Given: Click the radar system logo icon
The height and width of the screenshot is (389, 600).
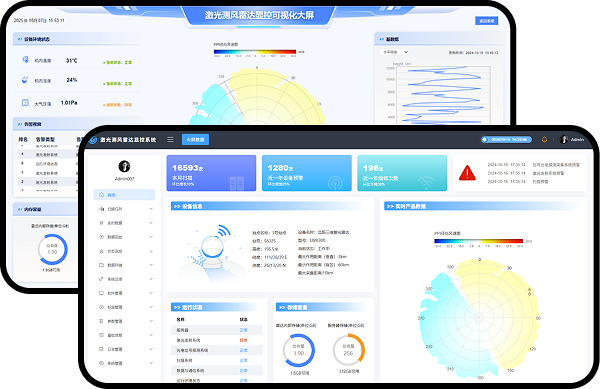Looking at the screenshot, I should coord(93,140).
